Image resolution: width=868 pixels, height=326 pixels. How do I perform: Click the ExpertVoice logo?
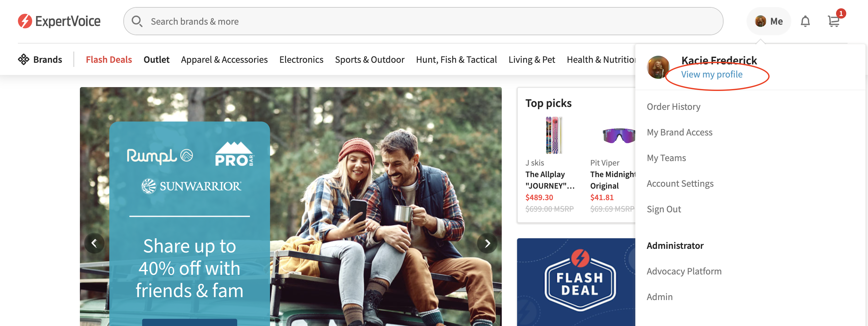(59, 21)
